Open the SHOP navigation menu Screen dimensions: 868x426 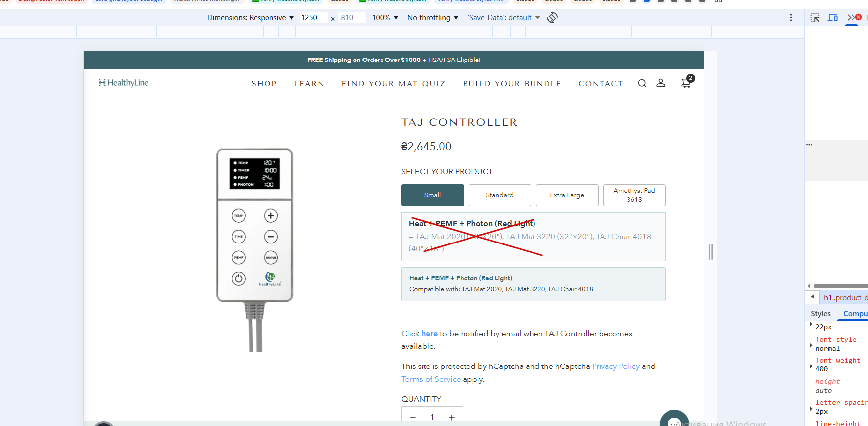264,84
